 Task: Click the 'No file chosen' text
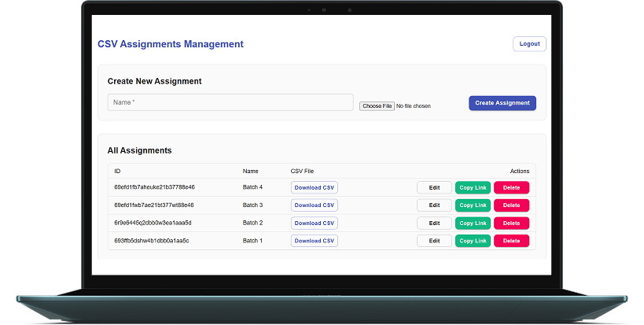click(414, 106)
